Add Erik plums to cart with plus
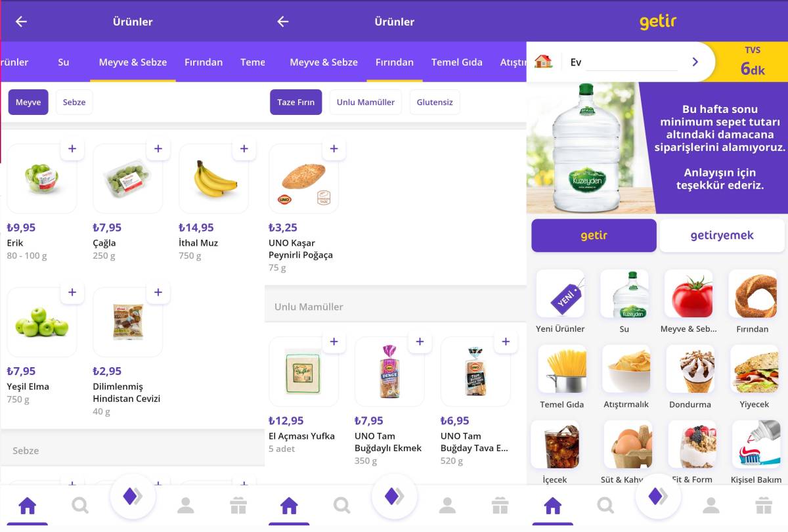The image size is (788, 532). click(x=72, y=149)
